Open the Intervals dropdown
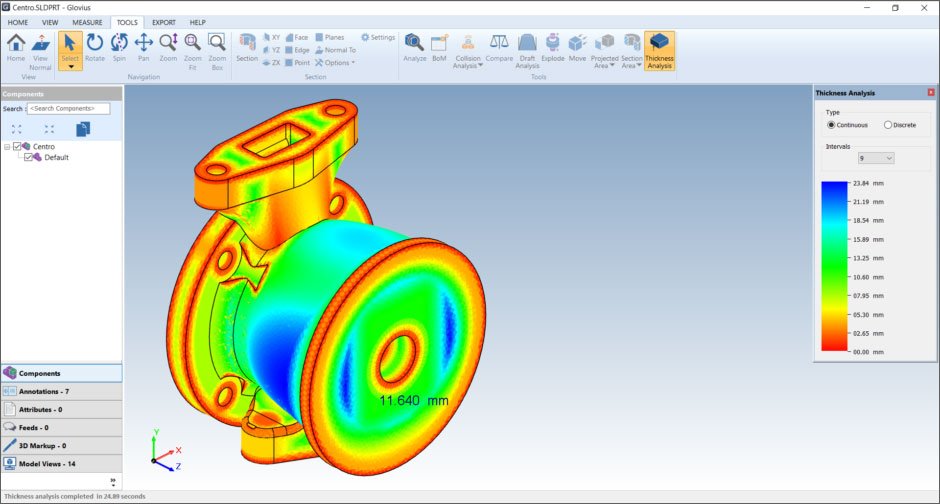The width and height of the screenshot is (940, 504). (876, 158)
